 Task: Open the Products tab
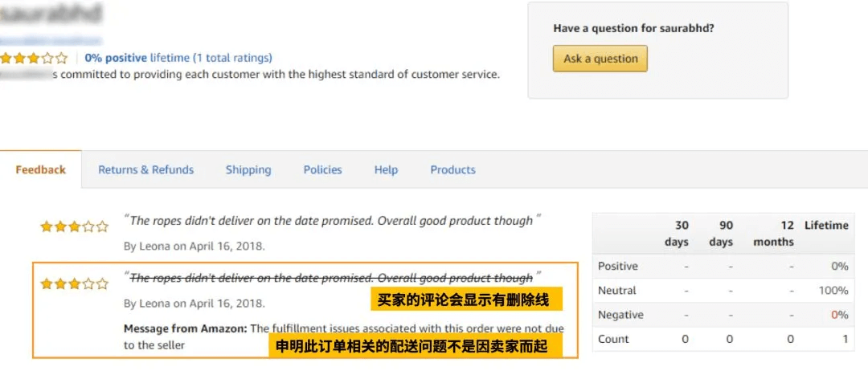(452, 169)
